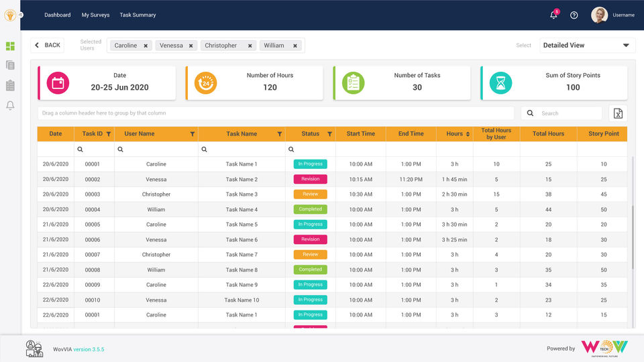Click the Task ID column filter icon

click(x=109, y=134)
